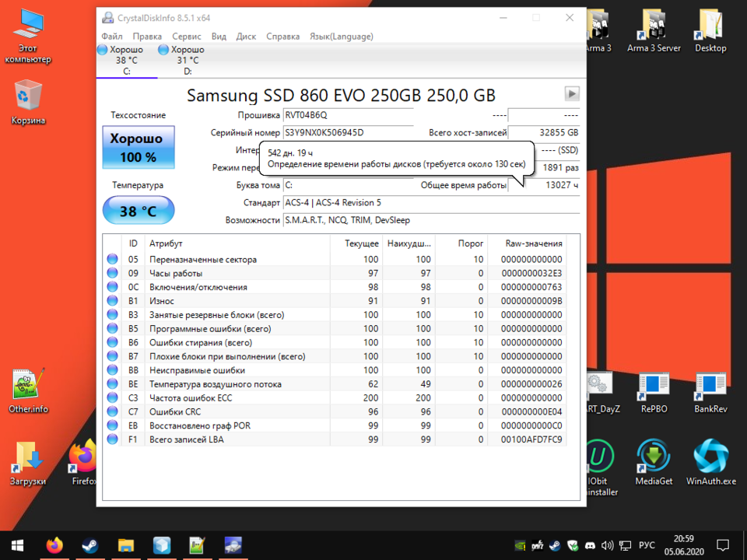747x560 pixels.
Task: Click the Порог column header
Action: click(x=461, y=243)
